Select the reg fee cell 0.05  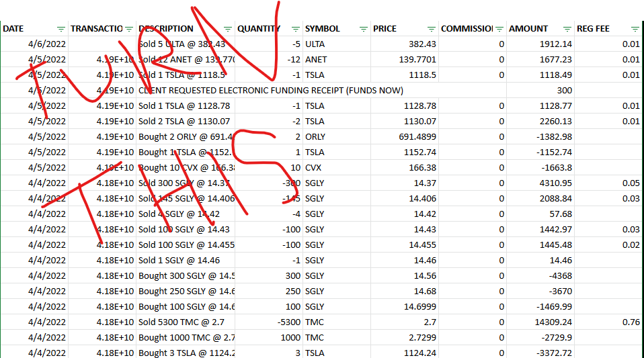(608, 183)
